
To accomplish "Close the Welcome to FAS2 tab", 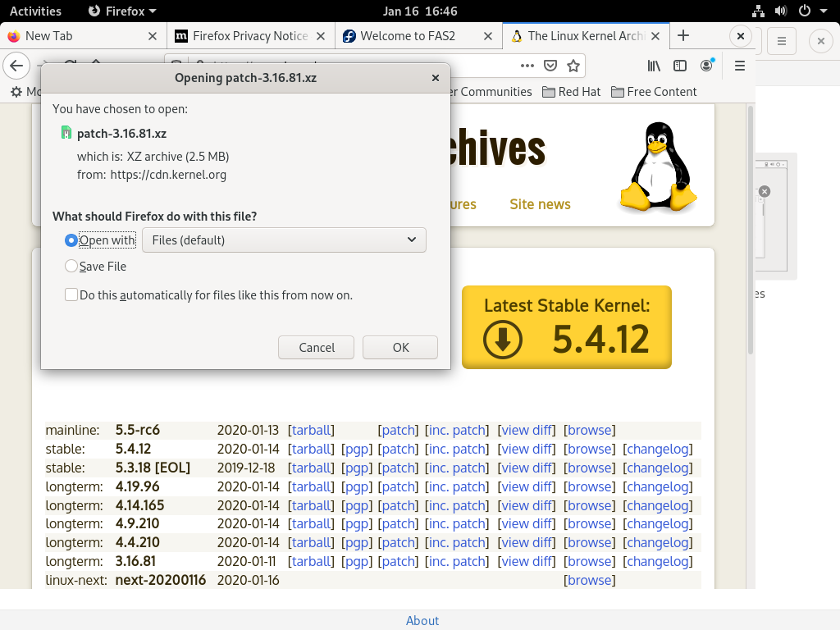I will pyautogui.click(x=488, y=36).
